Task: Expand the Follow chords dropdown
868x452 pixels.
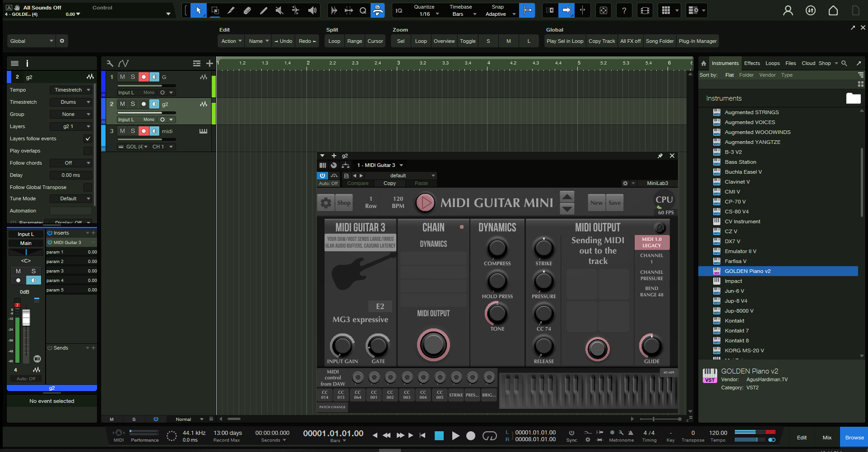Action: pyautogui.click(x=71, y=163)
